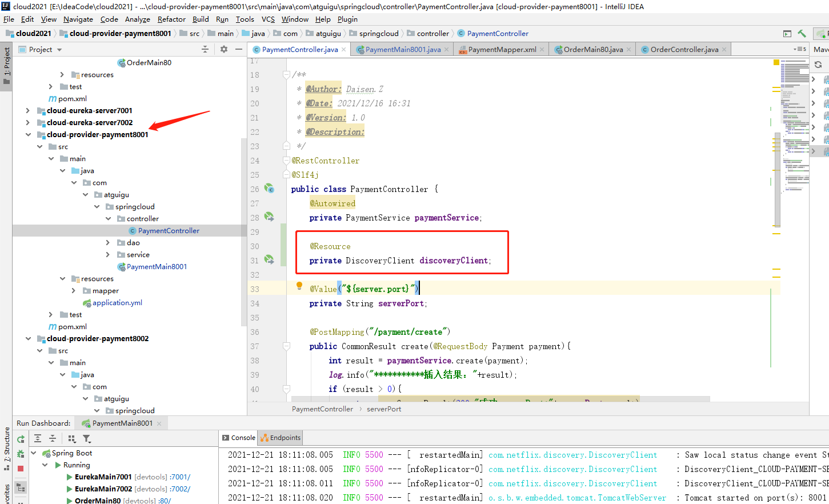The width and height of the screenshot is (829, 504).
Task: Click the serverPort breadcrumb below the editor
Action: coord(384,409)
